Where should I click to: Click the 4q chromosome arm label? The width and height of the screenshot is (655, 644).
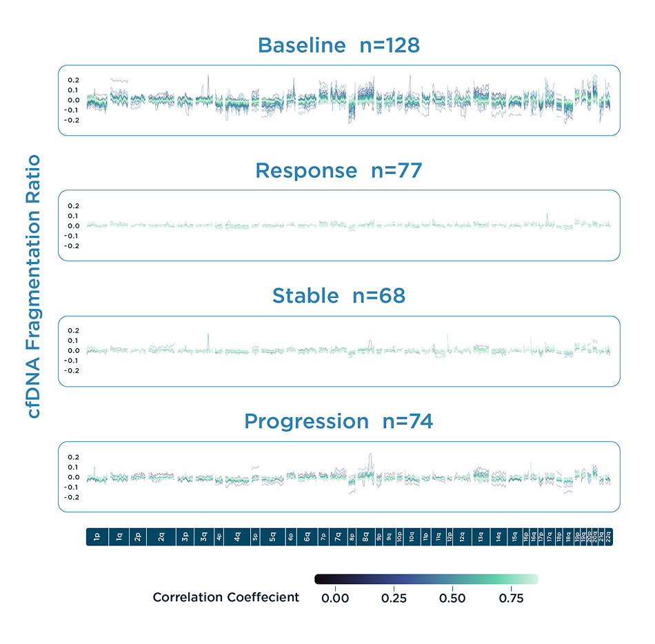(x=237, y=537)
